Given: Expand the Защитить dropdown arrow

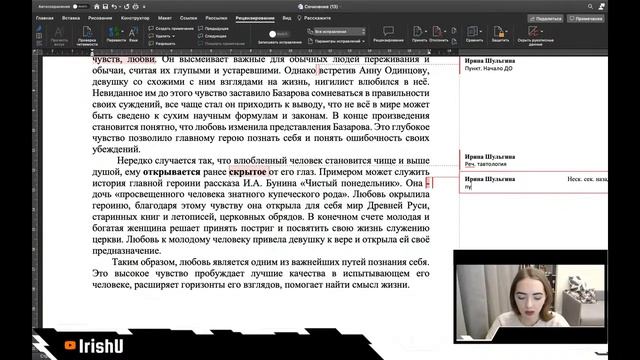Looking at the screenshot, I should pos(506,32).
